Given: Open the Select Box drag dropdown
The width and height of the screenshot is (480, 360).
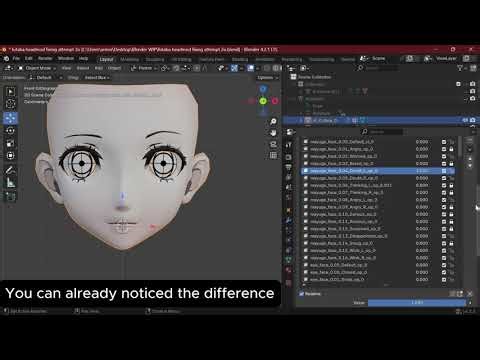Looking at the screenshot, I should [x=97, y=78].
